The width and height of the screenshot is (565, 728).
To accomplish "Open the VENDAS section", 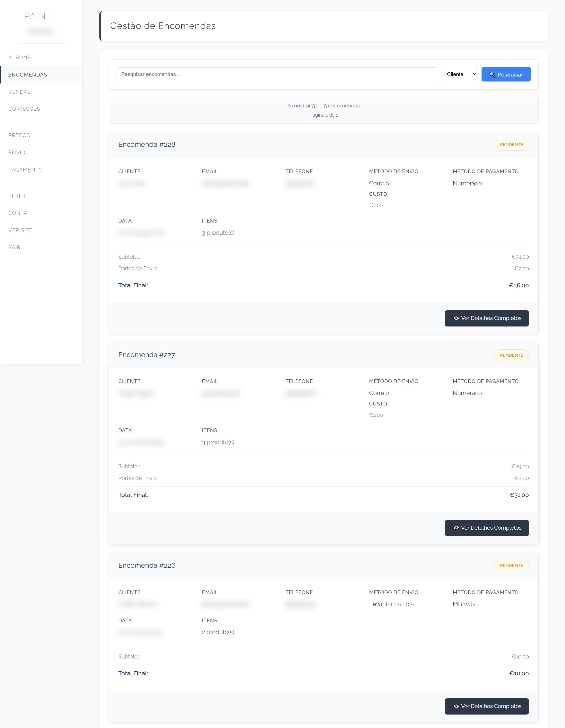I will (x=19, y=92).
